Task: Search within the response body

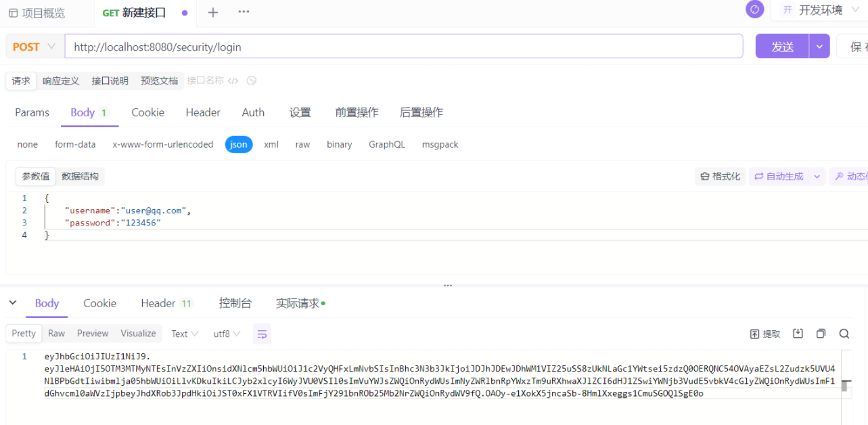Action: pyautogui.click(x=843, y=333)
